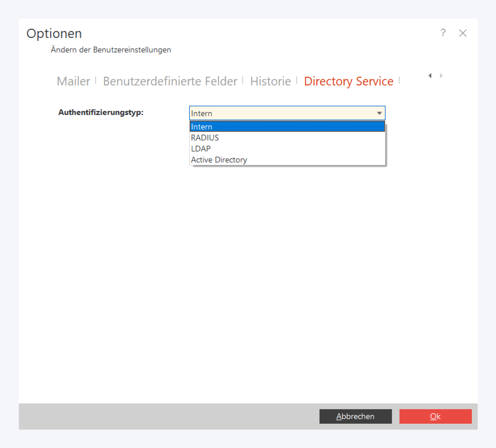Select the Directory Service tab
Screen dimensions: 496x448
pos(348,81)
